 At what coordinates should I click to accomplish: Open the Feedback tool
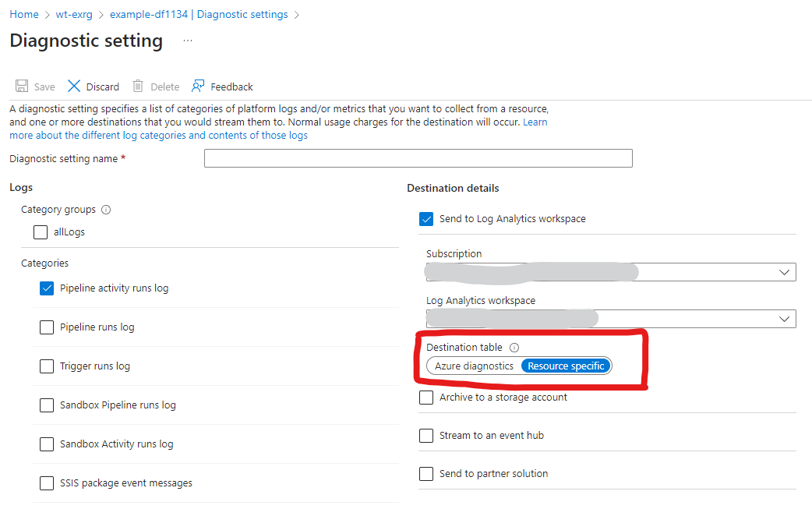222,86
